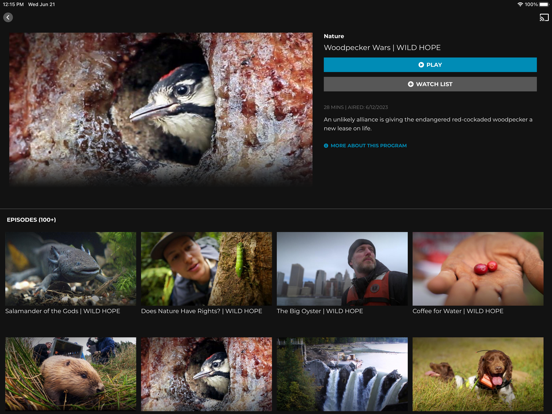Click 'Does Nature Have Rights? | WILD HOPE' title
The height and width of the screenshot is (414, 552).
tap(201, 311)
